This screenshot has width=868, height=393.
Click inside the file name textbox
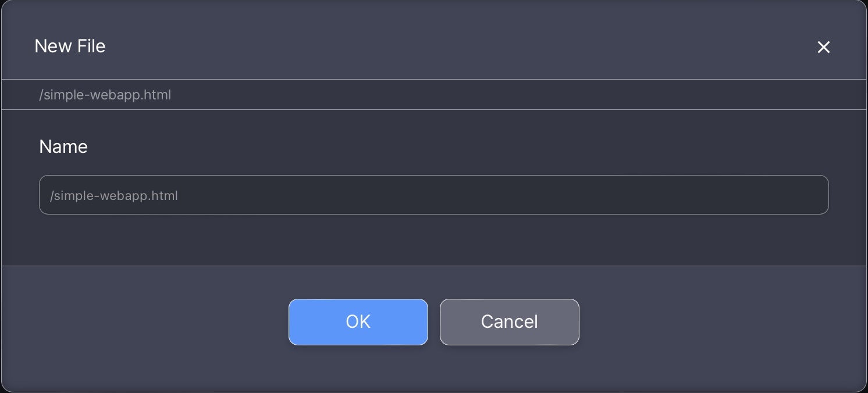point(433,195)
